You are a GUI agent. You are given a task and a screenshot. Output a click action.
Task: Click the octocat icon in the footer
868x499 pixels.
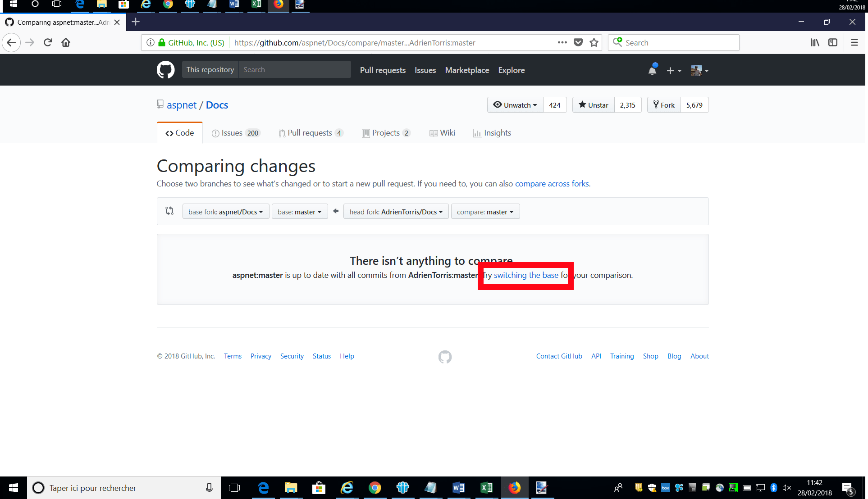[x=445, y=357]
